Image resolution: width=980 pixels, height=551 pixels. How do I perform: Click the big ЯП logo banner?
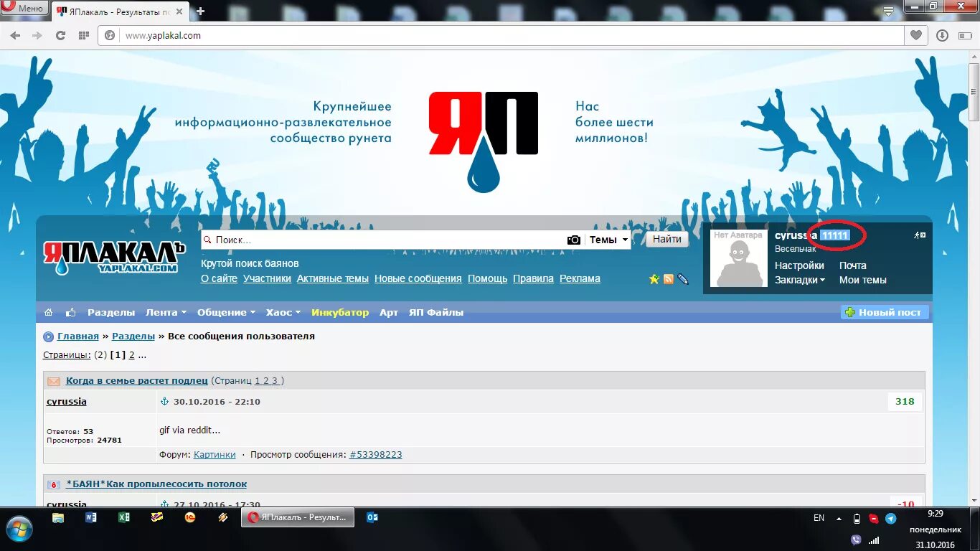point(484,141)
